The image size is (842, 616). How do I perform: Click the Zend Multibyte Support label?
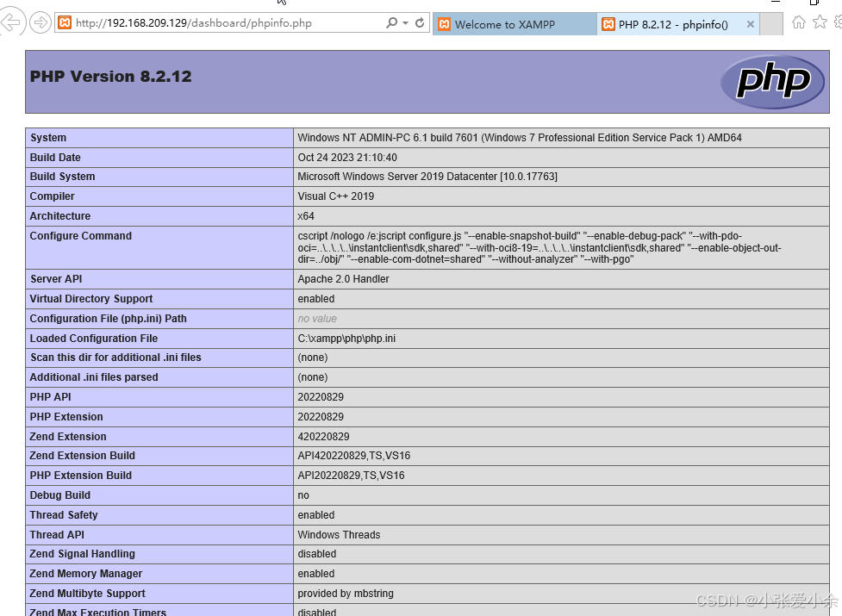point(88,593)
